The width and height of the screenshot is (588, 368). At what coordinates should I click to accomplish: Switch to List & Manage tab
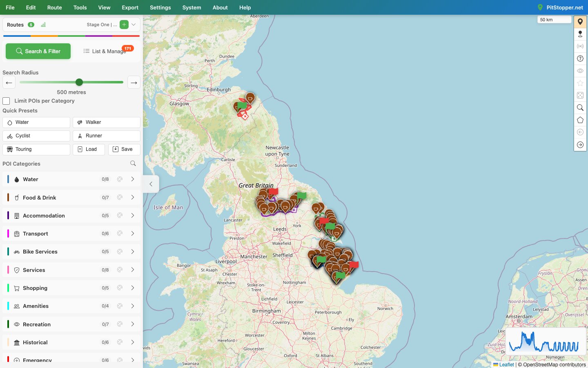point(105,51)
